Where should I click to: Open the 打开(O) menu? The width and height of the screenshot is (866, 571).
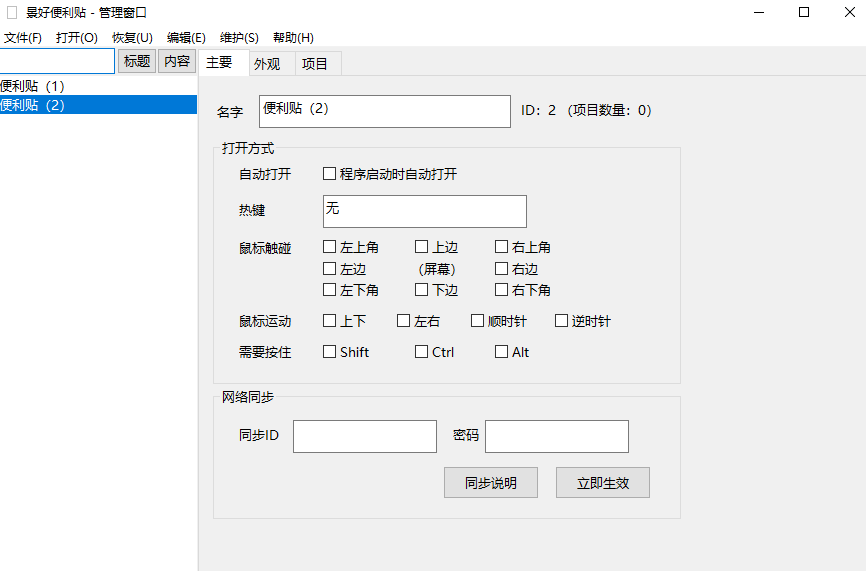tap(77, 38)
